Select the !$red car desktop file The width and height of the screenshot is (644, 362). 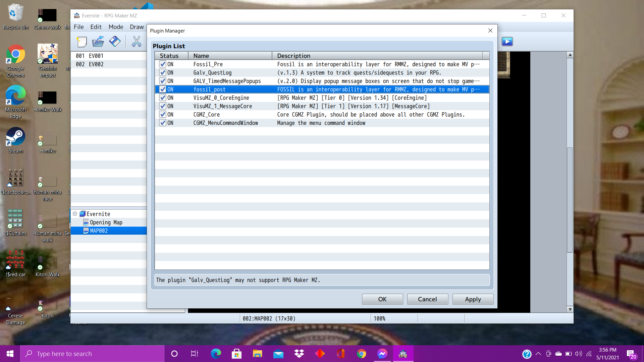click(x=15, y=264)
